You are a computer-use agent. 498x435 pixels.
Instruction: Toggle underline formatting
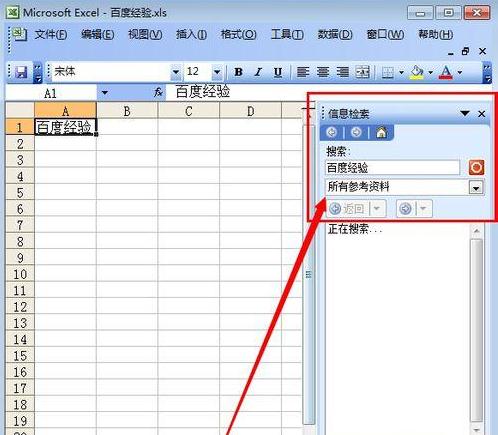click(x=278, y=72)
